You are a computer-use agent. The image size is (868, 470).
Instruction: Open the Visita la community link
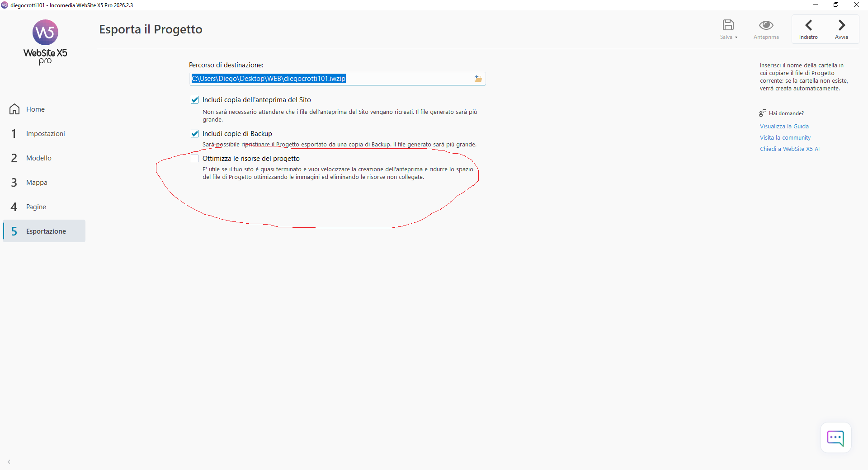(785, 138)
